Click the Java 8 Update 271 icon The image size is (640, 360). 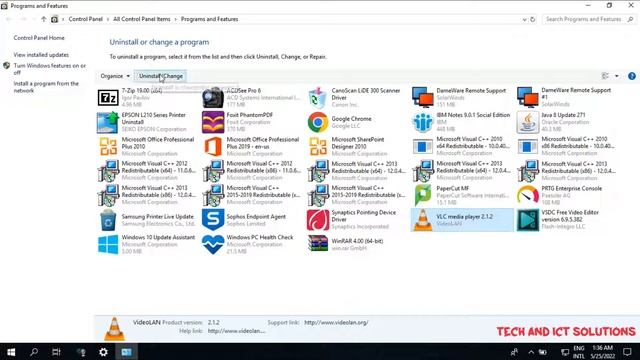pyautogui.click(x=527, y=122)
